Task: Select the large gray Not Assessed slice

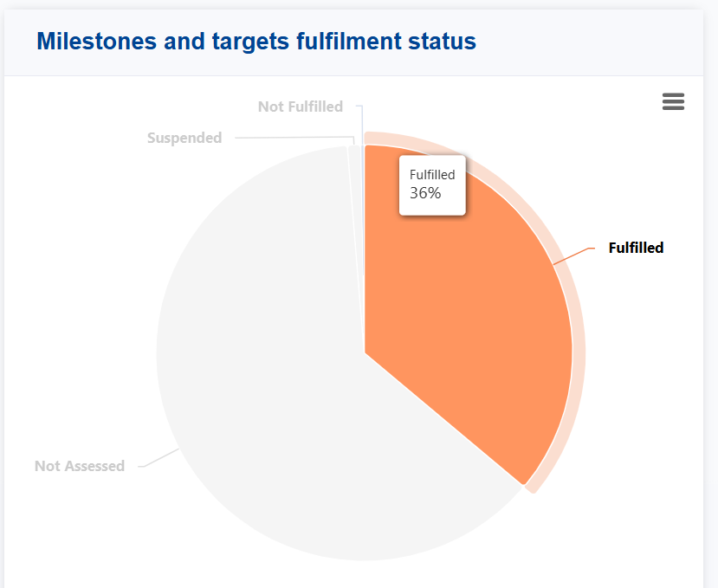Action: (x=260, y=390)
